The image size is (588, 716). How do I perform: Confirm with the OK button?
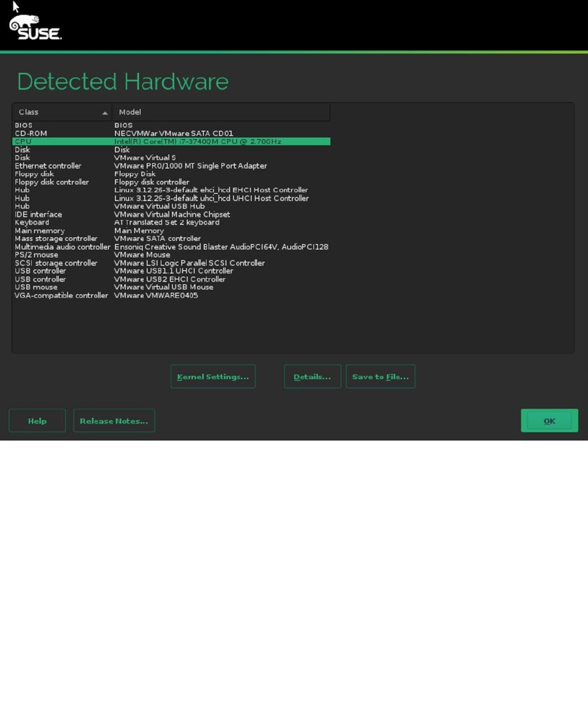pos(549,421)
